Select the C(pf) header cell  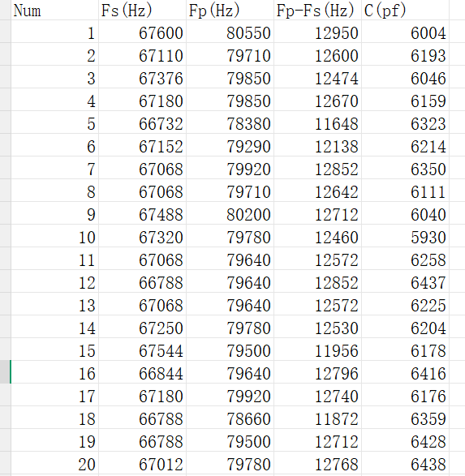tap(406, 10)
